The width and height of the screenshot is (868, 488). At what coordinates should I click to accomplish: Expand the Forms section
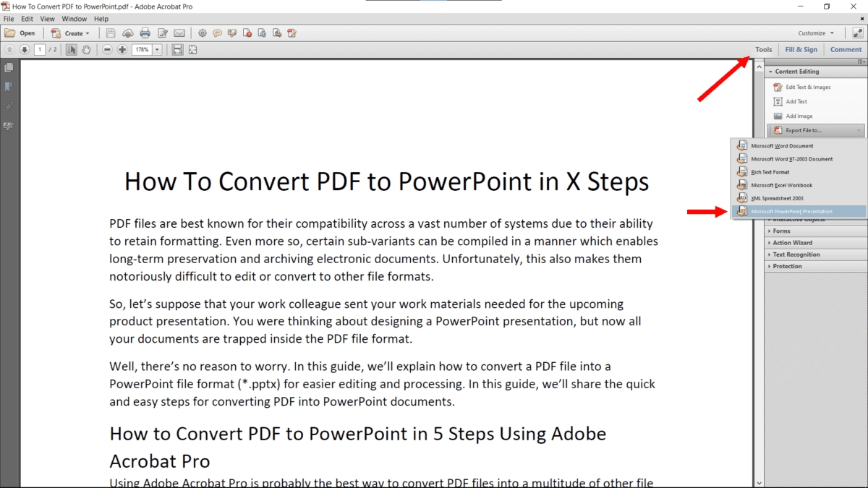point(816,231)
